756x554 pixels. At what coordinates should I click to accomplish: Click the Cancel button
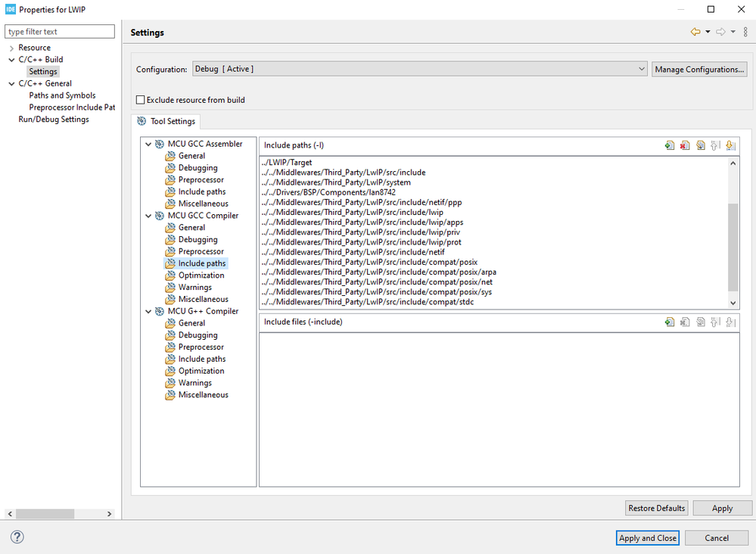click(x=717, y=537)
